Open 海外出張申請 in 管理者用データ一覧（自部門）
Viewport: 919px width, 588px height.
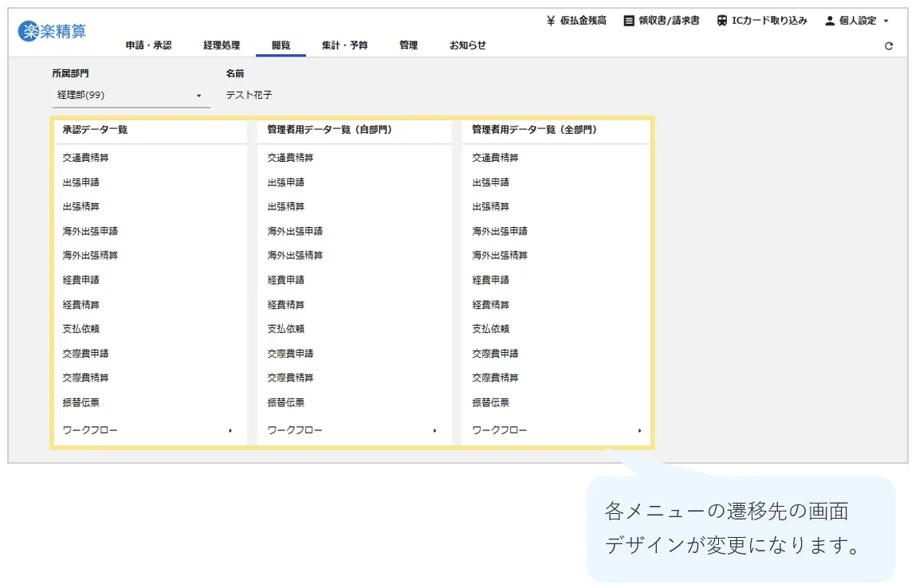(295, 231)
